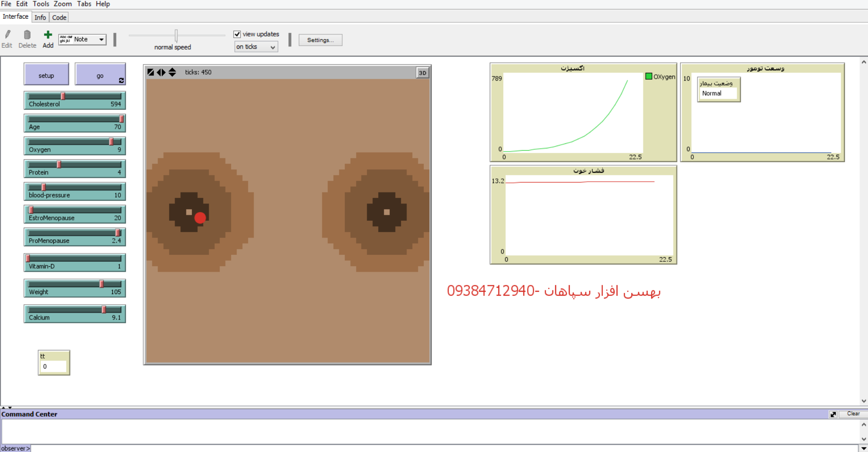
Task: Click the Edit pencil icon
Action: (8, 35)
